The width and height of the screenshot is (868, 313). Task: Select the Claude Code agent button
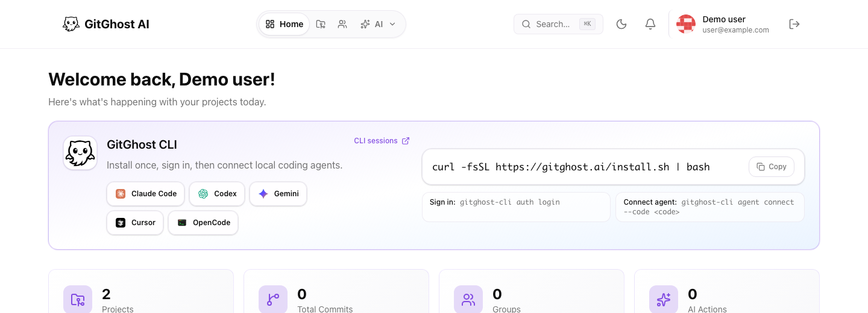[146, 194]
